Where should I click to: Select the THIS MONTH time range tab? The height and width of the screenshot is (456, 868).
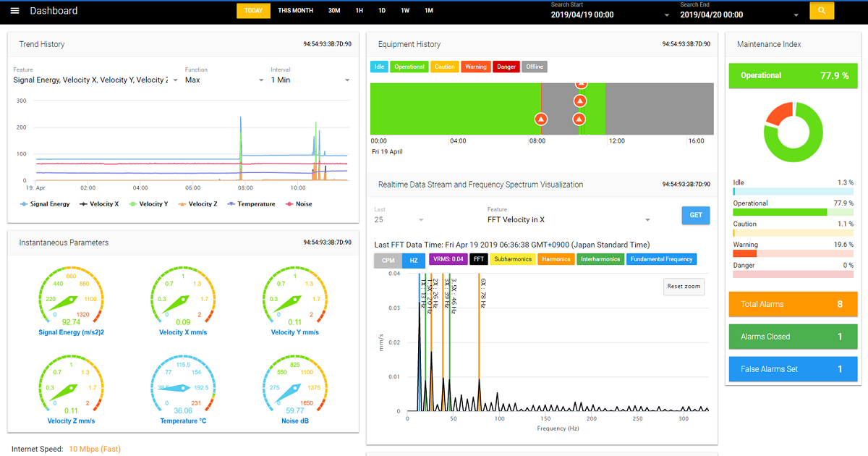[x=295, y=11]
